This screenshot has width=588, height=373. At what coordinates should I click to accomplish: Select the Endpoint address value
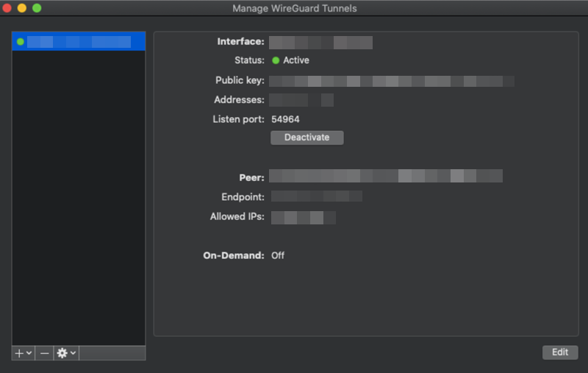(316, 196)
